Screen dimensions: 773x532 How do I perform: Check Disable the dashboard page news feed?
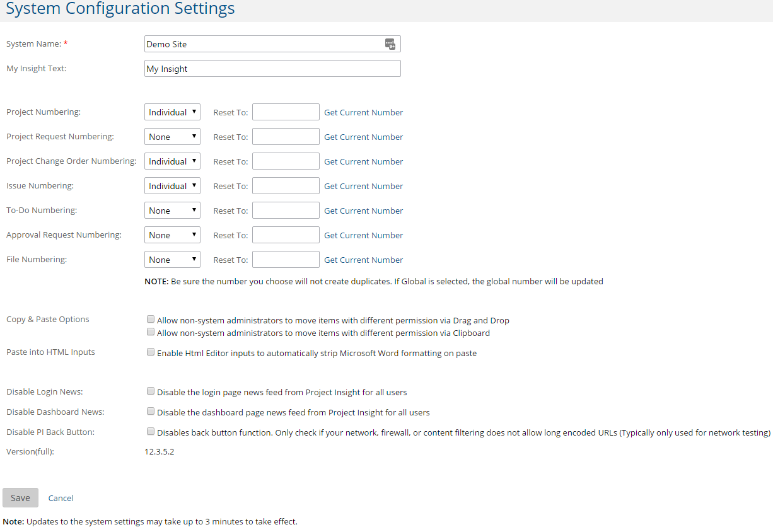point(151,412)
